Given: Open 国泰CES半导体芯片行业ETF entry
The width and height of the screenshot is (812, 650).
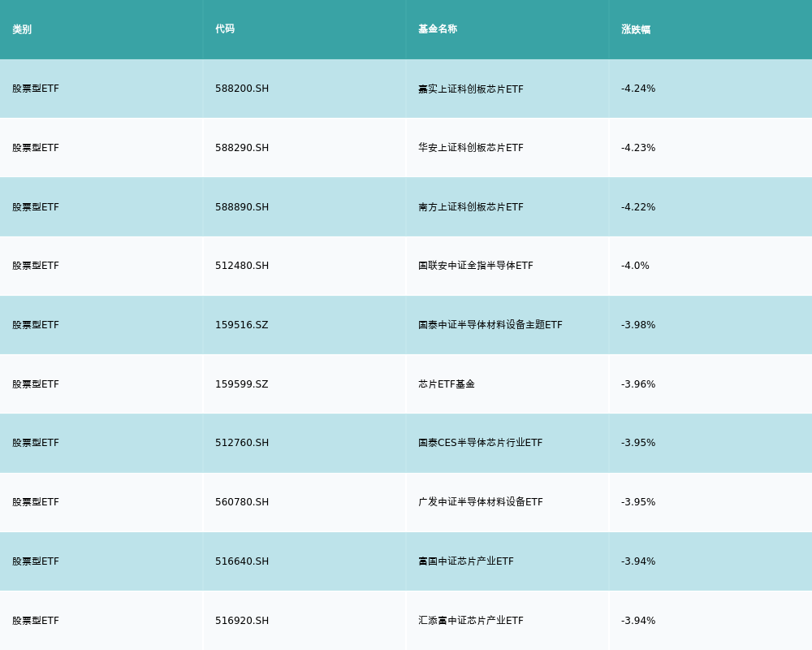Looking at the screenshot, I should click(x=481, y=443).
